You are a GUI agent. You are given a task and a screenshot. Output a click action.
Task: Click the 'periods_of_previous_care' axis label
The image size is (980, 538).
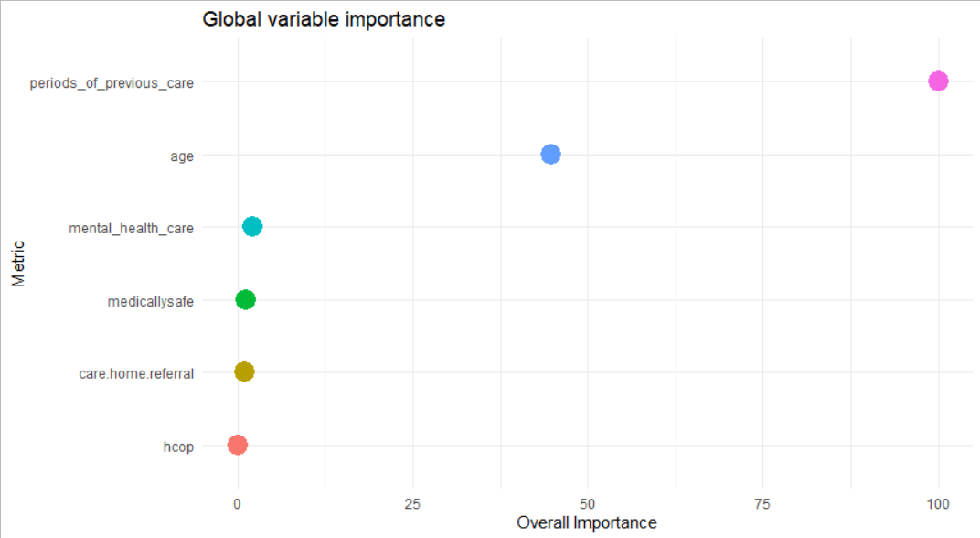pyautogui.click(x=112, y=82)
